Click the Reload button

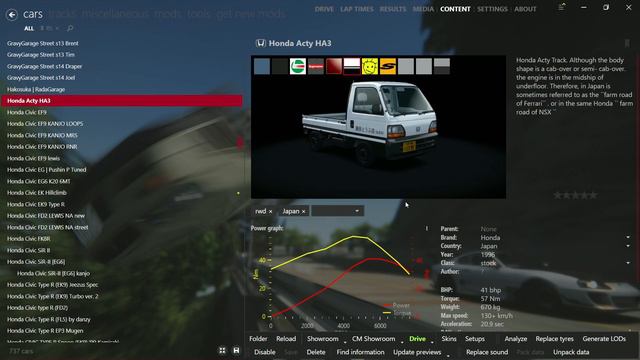coord(286,339)
